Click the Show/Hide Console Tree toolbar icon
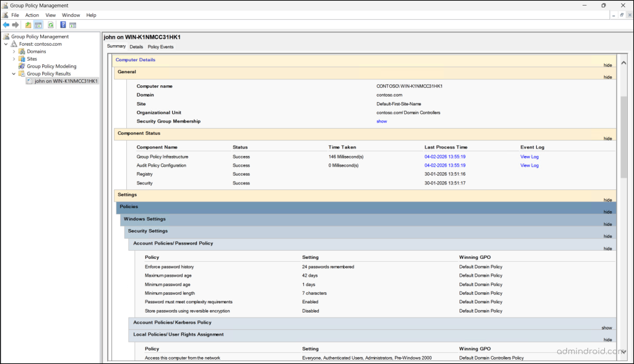Image resolution: width=634 pixels, height=364 pixels. point(38,25)
